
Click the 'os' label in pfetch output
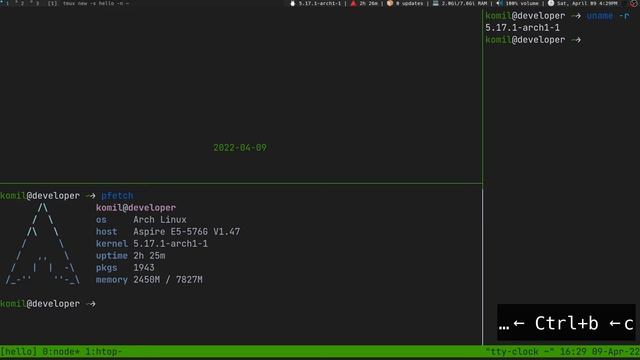(x=101, y=220)
